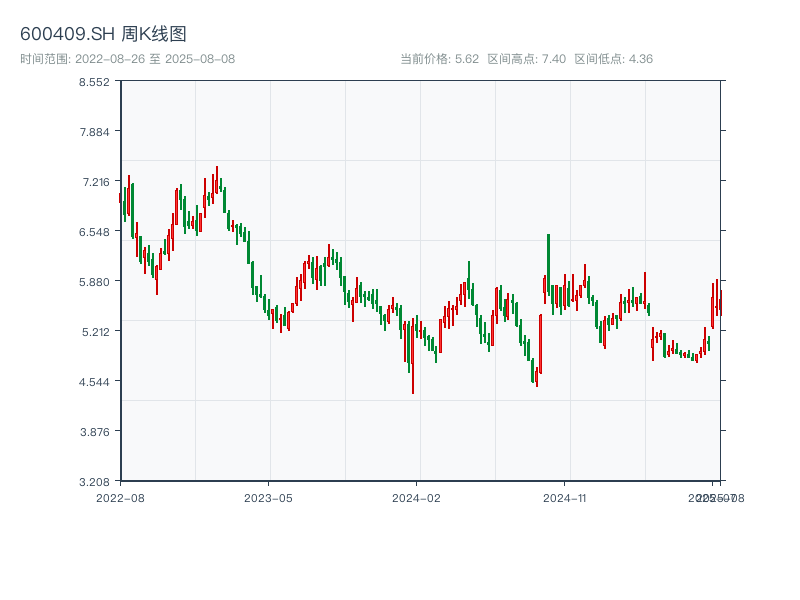800x600 pixels.
Task: Click the 4.544 y-axis label
Action: (95, 382)
